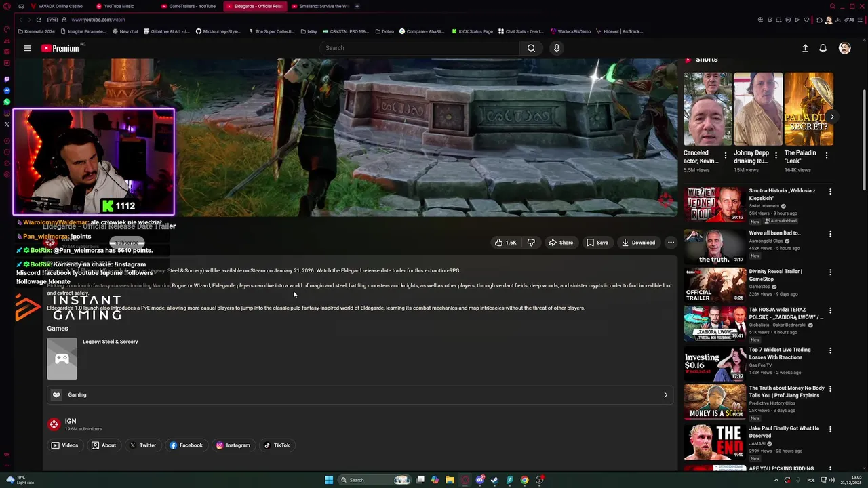Open the IGN channel avatar
Viewport: 868px width, 488px height.
54,424
